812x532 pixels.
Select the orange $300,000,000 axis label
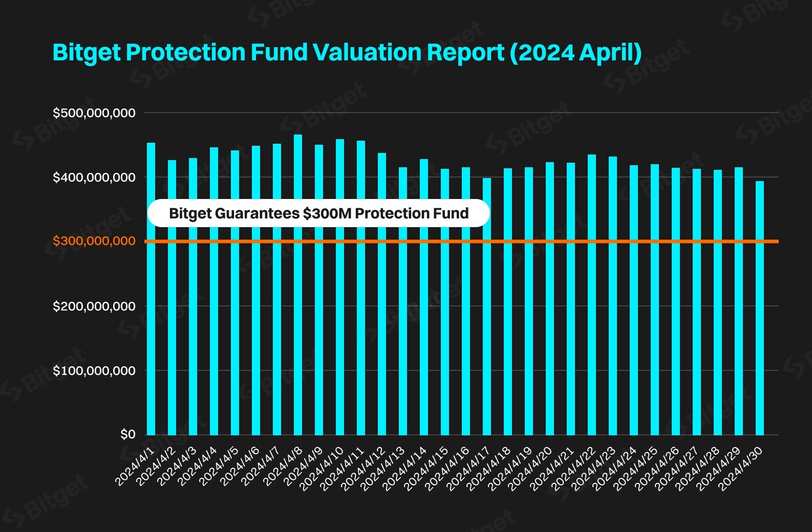pyautogui.click(x=94, y=241)
